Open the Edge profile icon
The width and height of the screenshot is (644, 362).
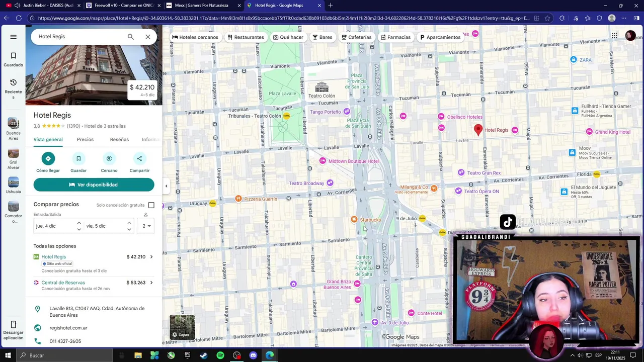[612, 18]
